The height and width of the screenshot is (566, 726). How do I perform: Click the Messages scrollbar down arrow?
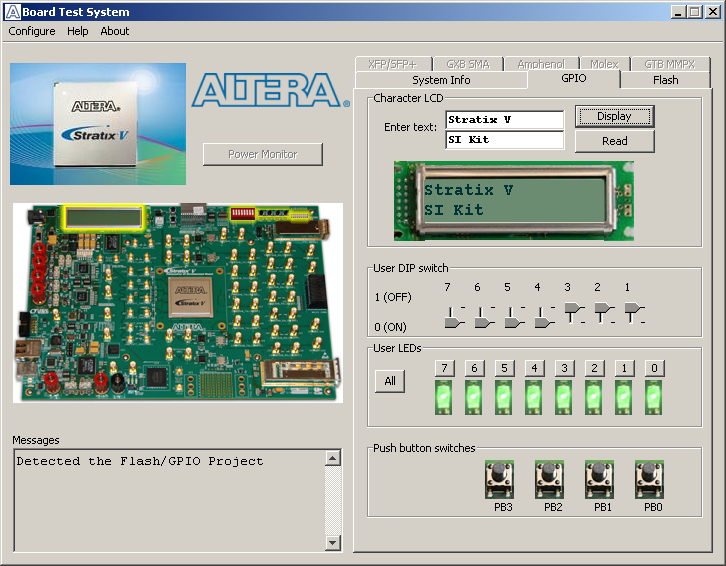pyautogui.click(x=332, y=542)
